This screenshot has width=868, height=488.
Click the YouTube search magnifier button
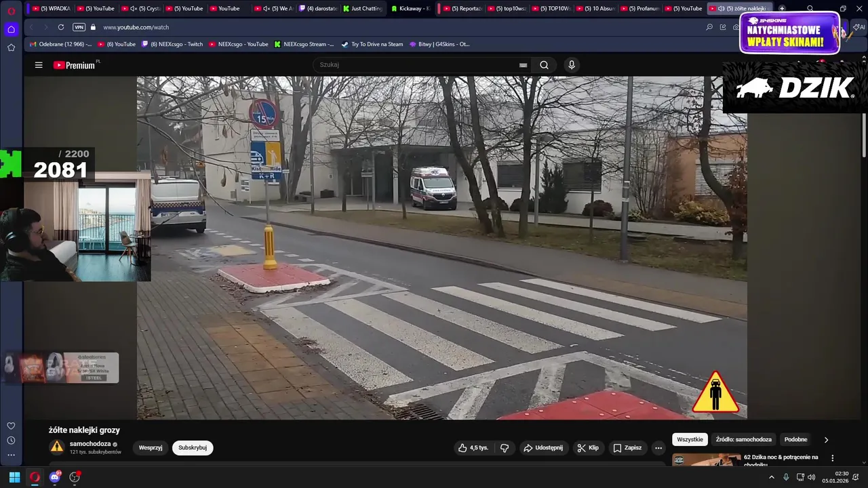[544, 65]
